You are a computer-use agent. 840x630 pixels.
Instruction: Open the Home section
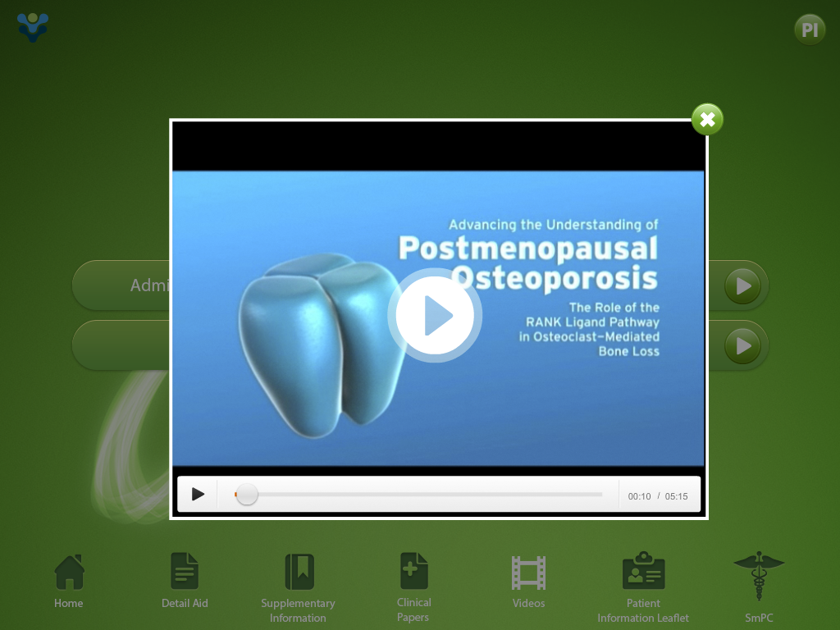pos(69,572)
